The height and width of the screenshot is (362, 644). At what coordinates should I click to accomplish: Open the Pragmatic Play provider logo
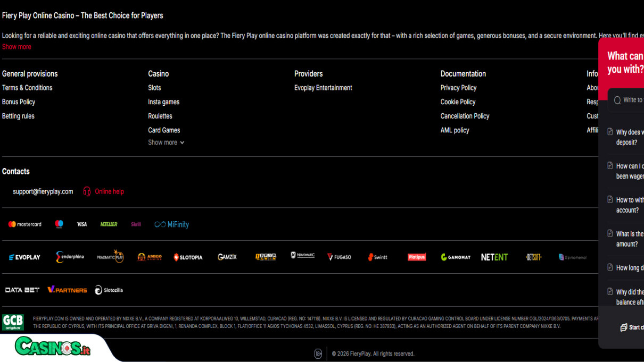pyautogui.click(x=110, y=257)
